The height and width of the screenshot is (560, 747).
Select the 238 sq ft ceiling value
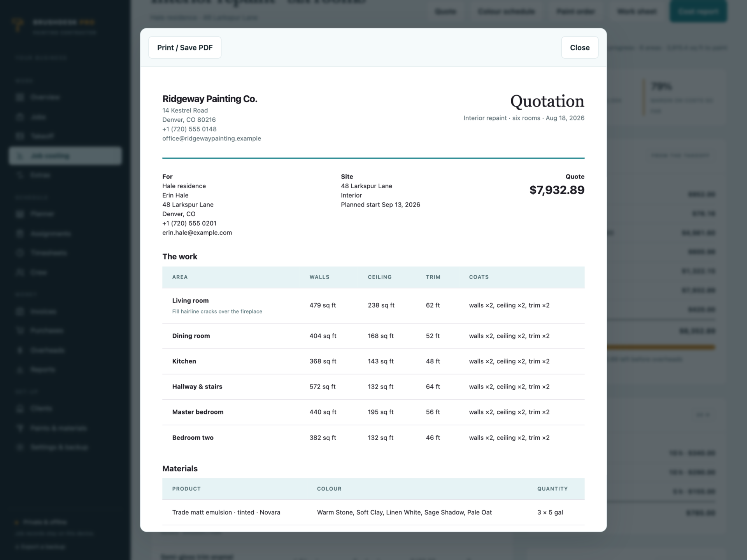(x=381, y=305)
